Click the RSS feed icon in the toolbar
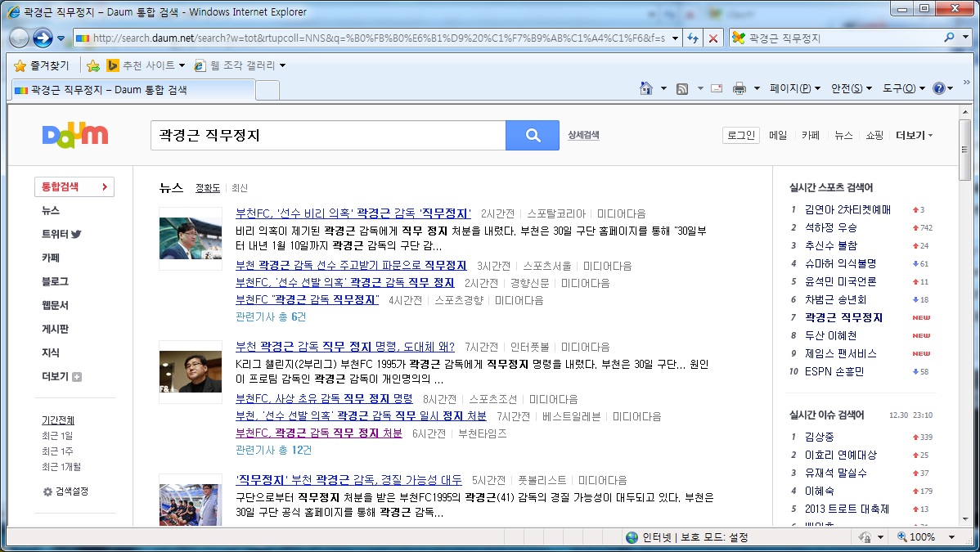The height and width of the screenshot is (552, 980). click(681, 88)
